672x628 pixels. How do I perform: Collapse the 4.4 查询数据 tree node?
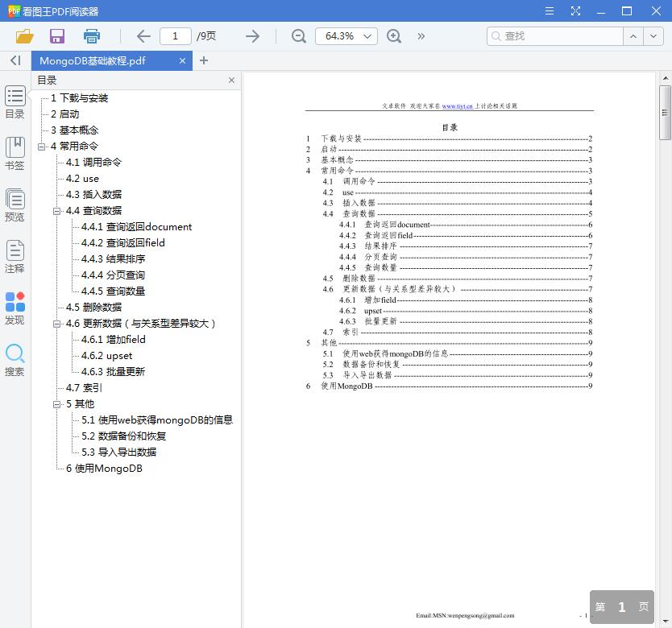point(56,211)
